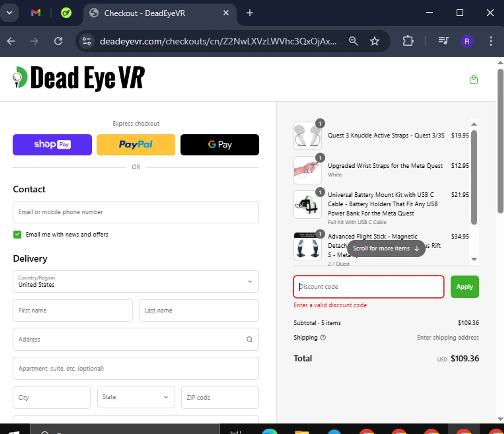Pay with Shop Pay button
This screenshot has height=434, width=504.
pyautogui.click(x=52, y=145)
